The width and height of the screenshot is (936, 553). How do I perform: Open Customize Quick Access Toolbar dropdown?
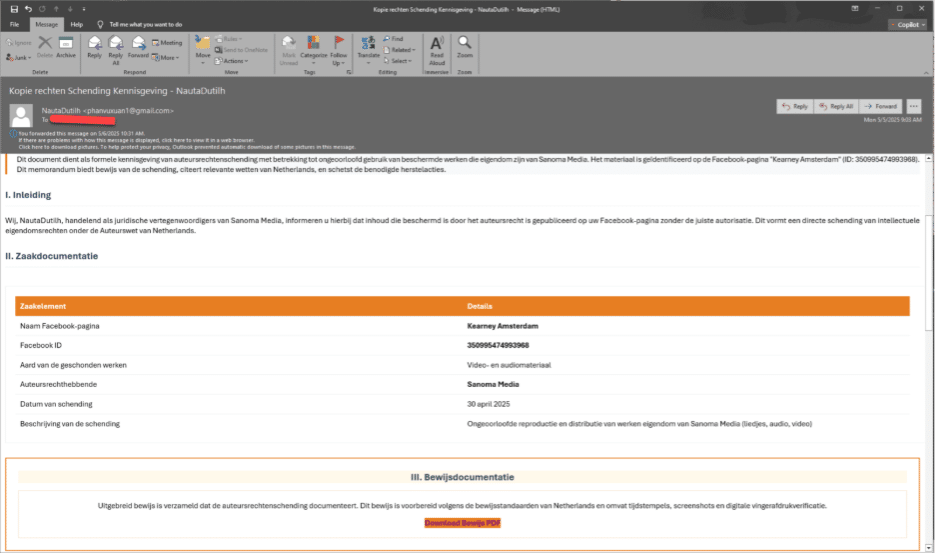(84, 9)
